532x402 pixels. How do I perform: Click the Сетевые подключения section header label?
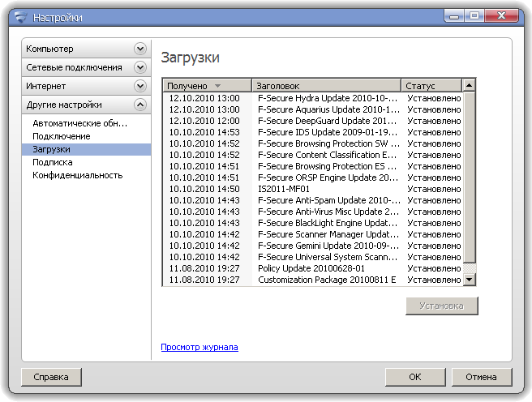pyautogui.click(x=74, y=67)
